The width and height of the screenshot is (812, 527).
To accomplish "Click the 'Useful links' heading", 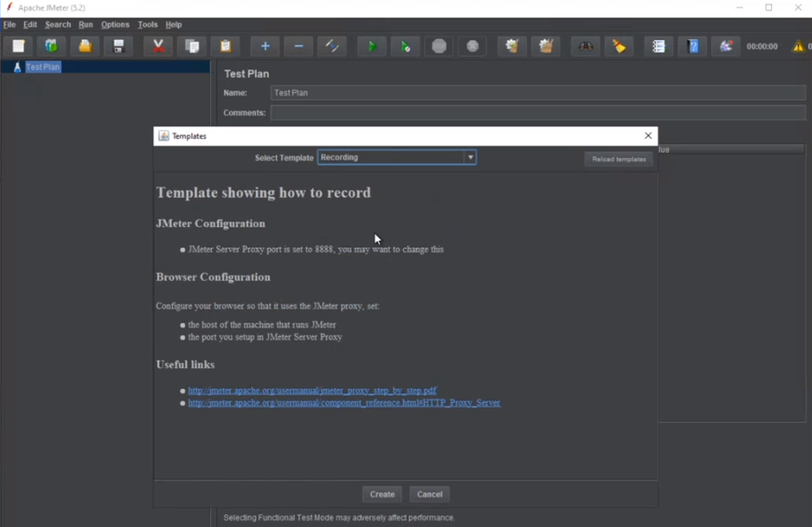I will (185, 364).
